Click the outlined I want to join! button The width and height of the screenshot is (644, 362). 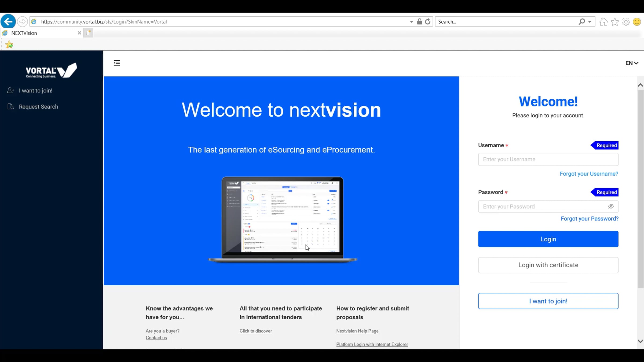pos(548,301)
